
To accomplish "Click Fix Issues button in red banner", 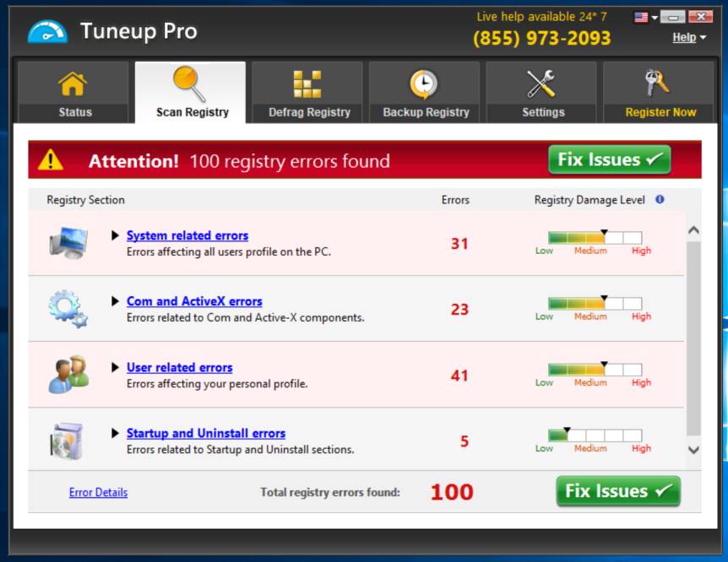I will (x=610, y=159).
